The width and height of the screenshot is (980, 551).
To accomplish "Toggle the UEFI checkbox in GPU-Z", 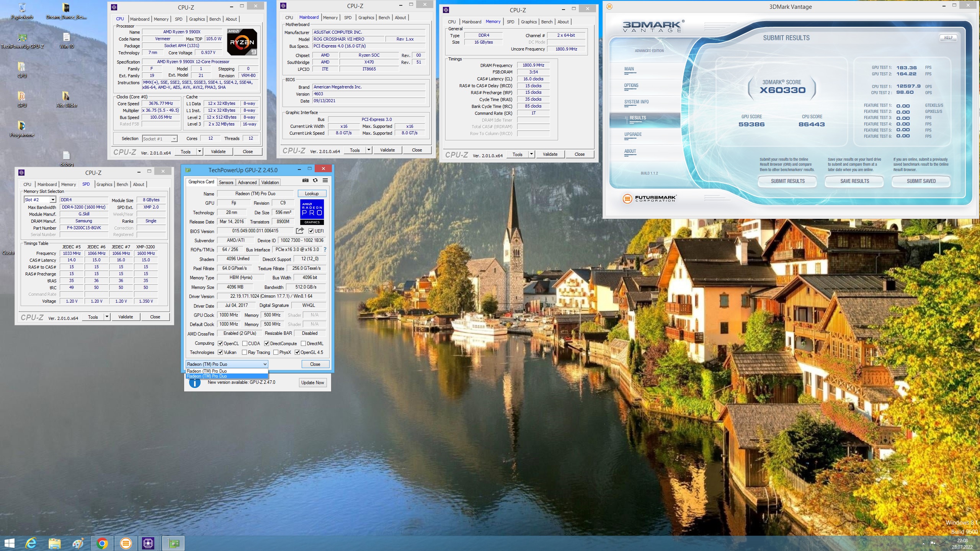I will tap(311, 231).
